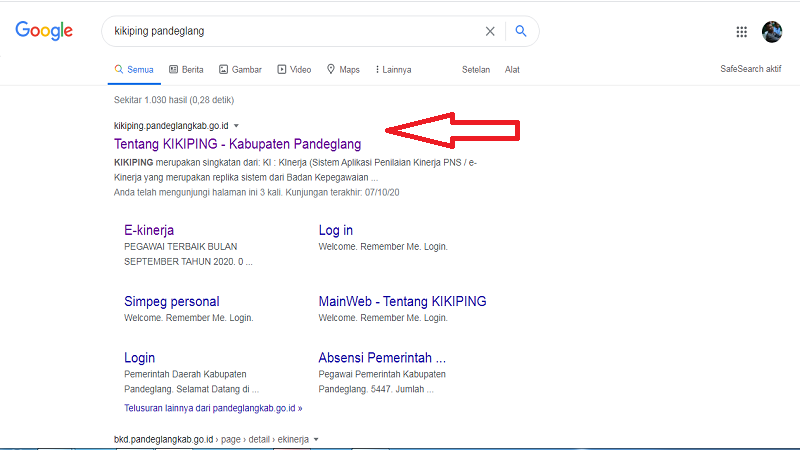800x450 pixels.
Task: Open the account profile avatar
Action: (x=771, y=32)
